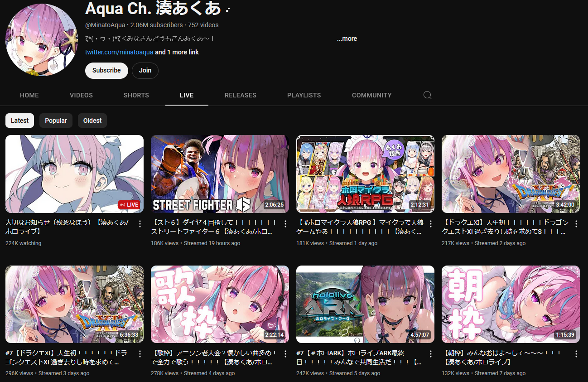Switch to the HOME tab
Image resolution: width=588 pixels, height=382 pixels.
click(x=29, y=95)
